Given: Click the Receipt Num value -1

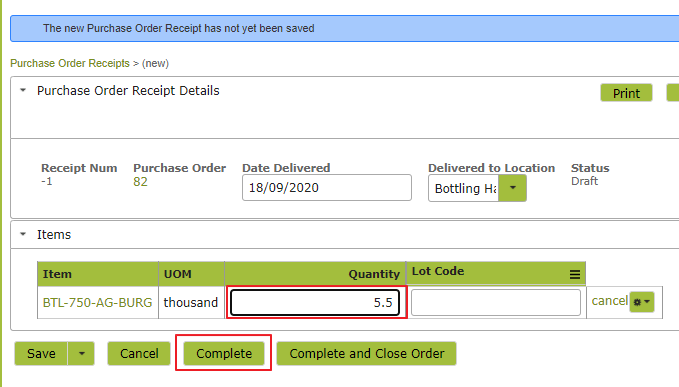Looking at the screenshot, I should [47, 181].
